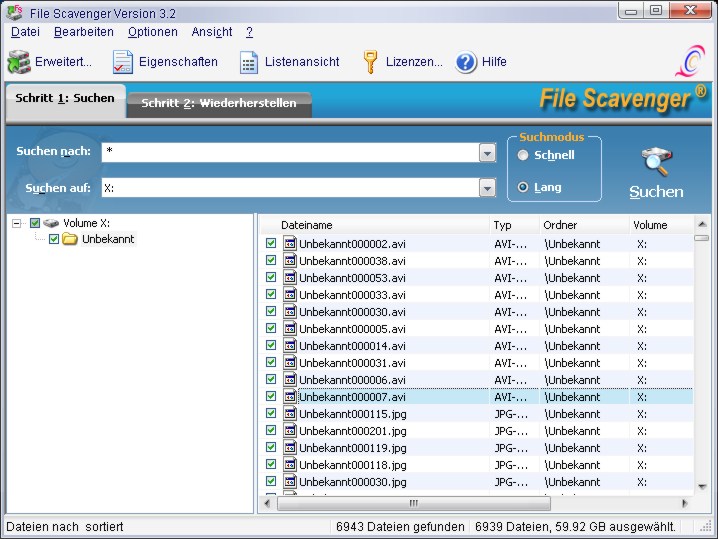
Task: Click file icon of Unbekannt000031.avi
Action: point(289,362)
